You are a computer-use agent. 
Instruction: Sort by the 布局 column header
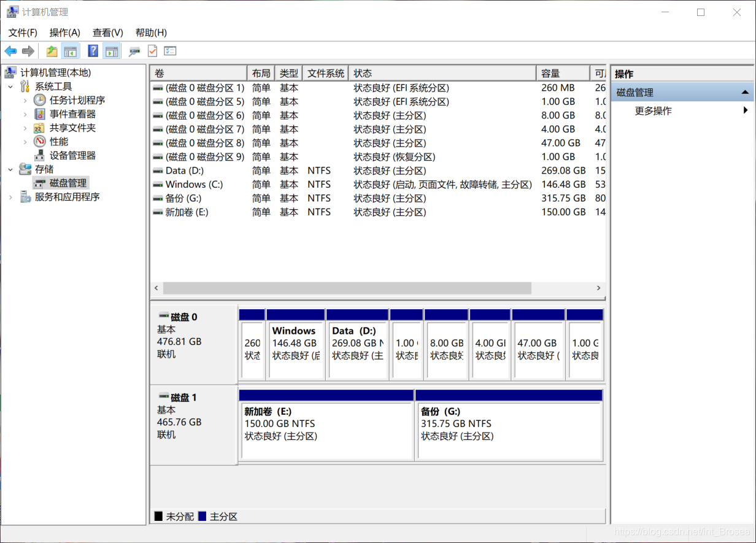(261, 73)
